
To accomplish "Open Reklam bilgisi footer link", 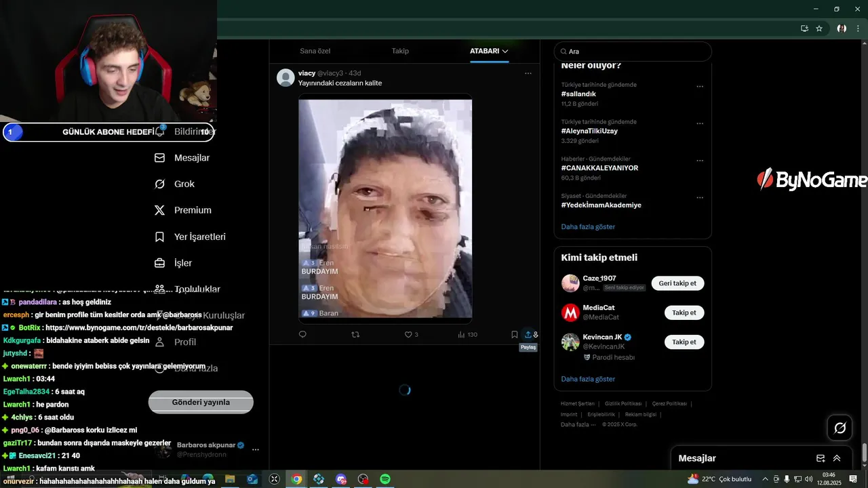I will 641,414.
